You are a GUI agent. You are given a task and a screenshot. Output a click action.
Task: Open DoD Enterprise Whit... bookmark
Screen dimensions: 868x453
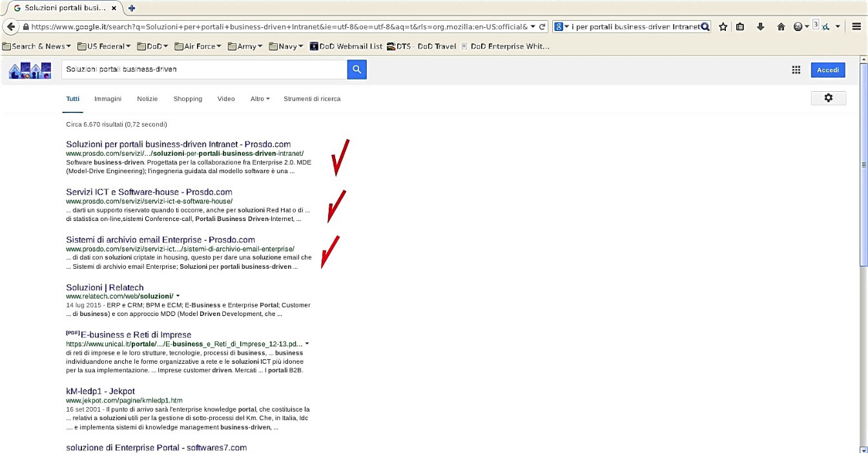tap(505, 46)
